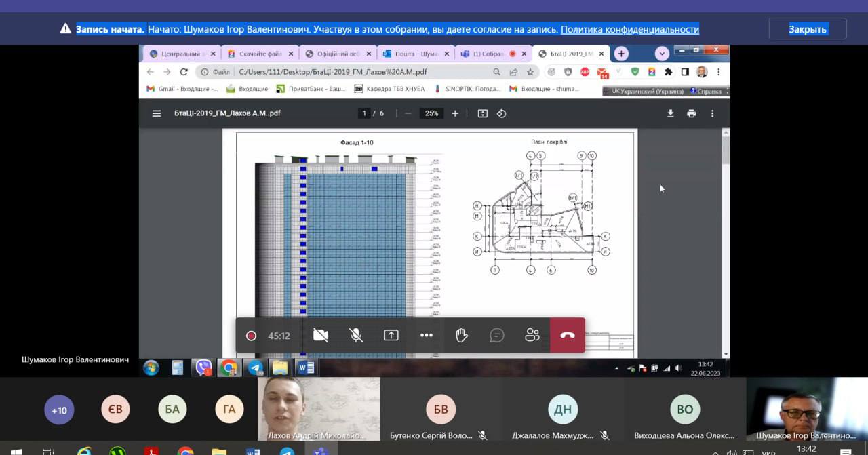Open the SINOPTIK Погода bookmark
This screenshot has width=868, height=455.
[467, 89]
